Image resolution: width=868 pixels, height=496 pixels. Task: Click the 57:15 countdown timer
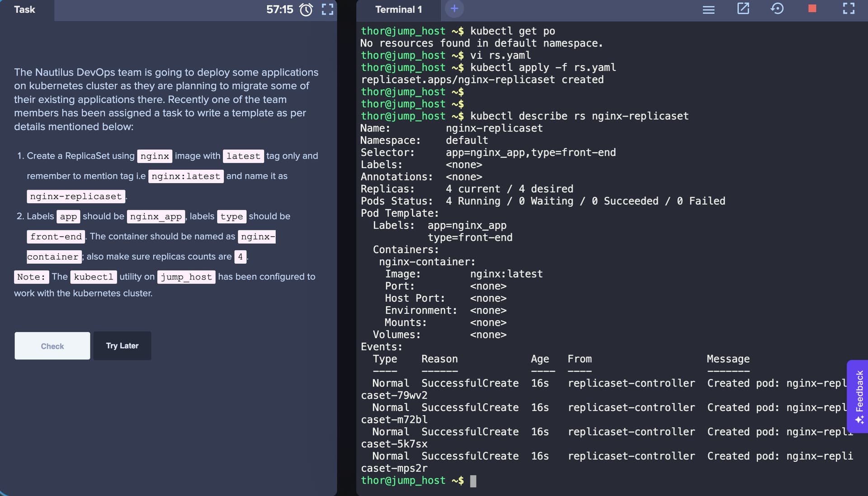point(279,9)
